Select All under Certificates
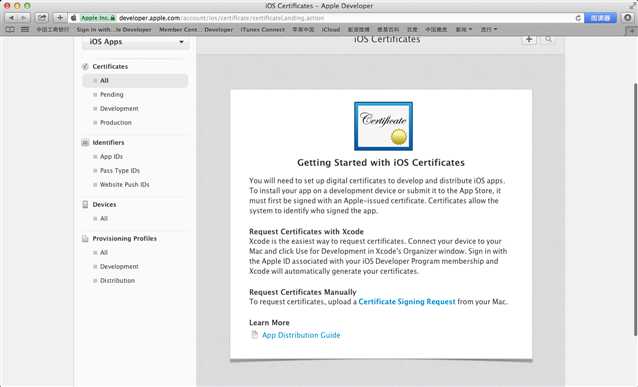Image resolution: width=638 pixels, height=387 pixels. click(135, 81)
